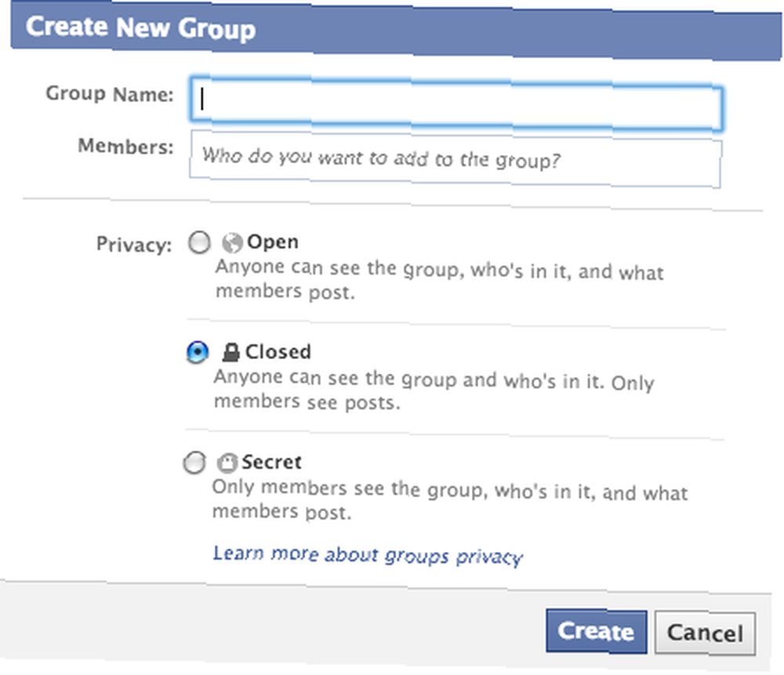Select the Open privacy radio button
This screenshot has width=784, height=675.
pyautogui.click(x=199, y=242)
